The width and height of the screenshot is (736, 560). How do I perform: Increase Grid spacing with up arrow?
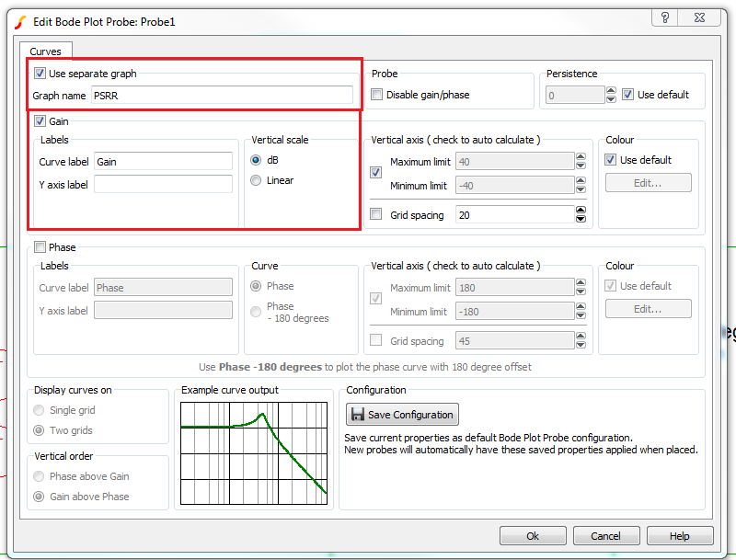(581, 211)
